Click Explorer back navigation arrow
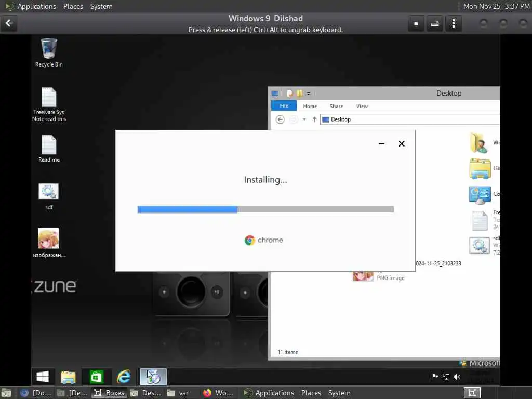This screenshot has width=532, height=399. pyautogui.click(x=280, y=119)
